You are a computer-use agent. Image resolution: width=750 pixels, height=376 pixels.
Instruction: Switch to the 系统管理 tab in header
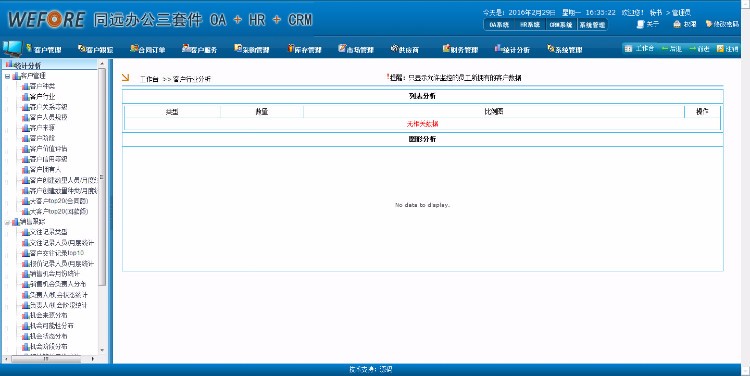pyautogui.click(x=592, y=24)
